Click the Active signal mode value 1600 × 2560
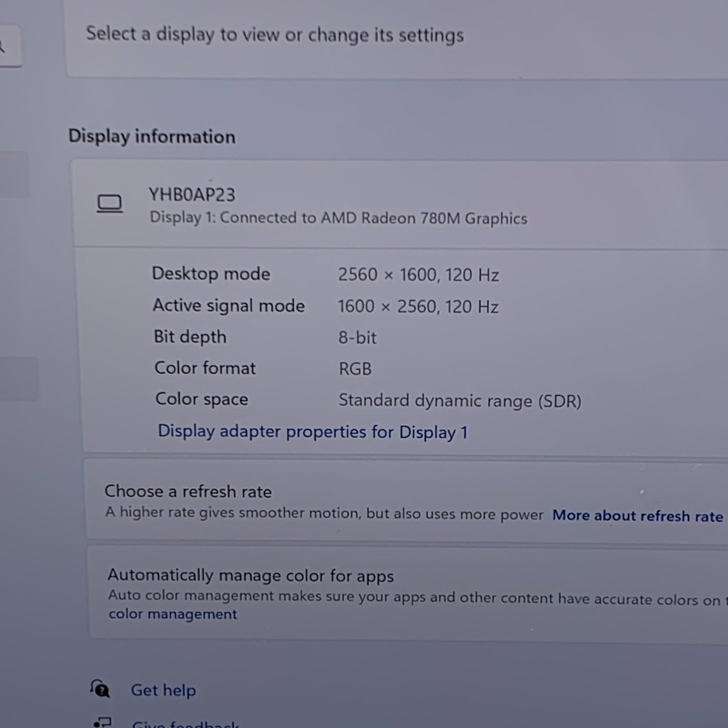Image resolution: width=728 pixels, height=728 pixels. coord(418,307)
